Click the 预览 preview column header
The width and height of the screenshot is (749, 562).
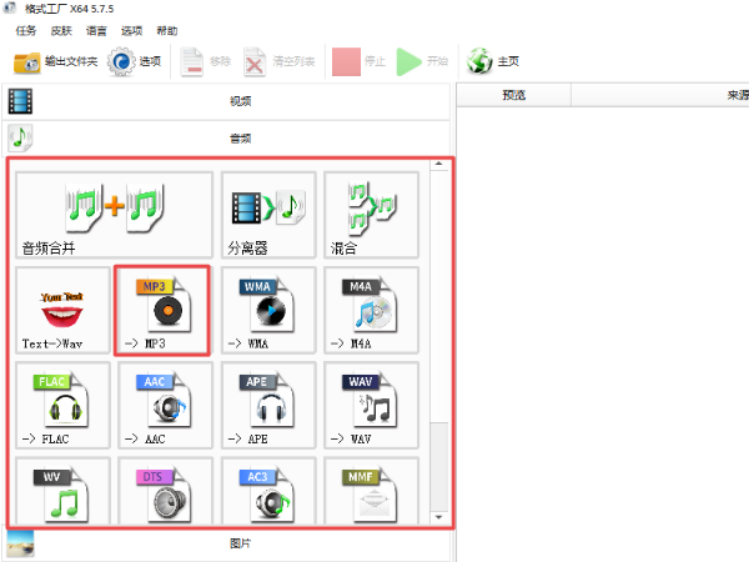click(x=514, y=95)
